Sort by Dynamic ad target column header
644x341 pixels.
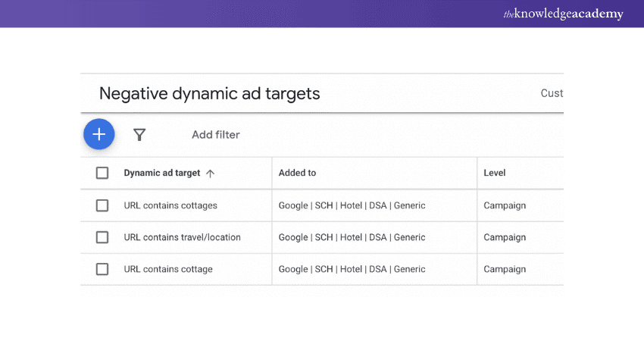pyautogui.click(x=162, y=173)
